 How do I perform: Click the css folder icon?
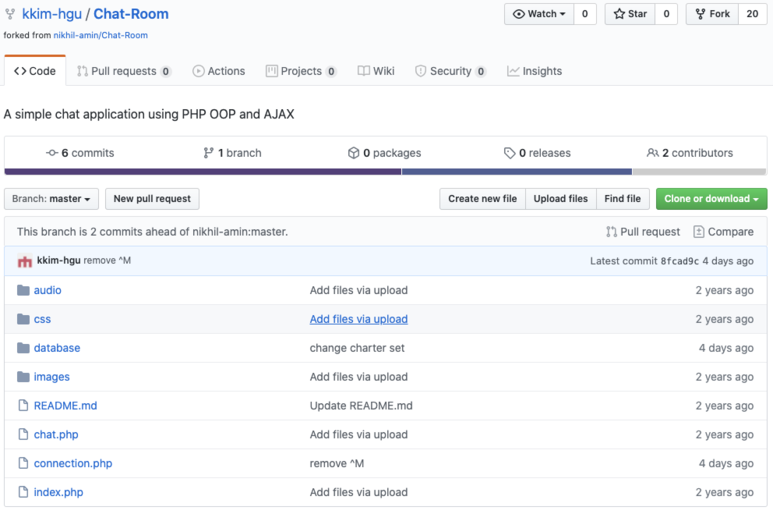23,319
